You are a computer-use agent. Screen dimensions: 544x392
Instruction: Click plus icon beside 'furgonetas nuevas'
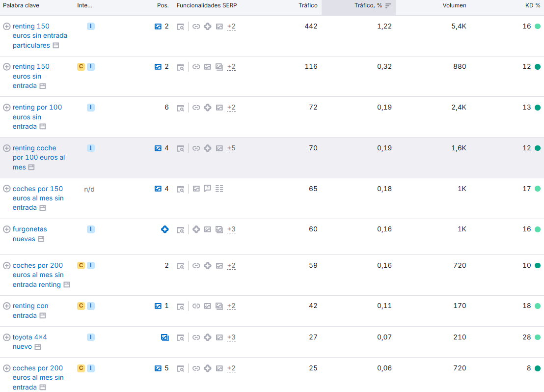click(x=6, y=229)
